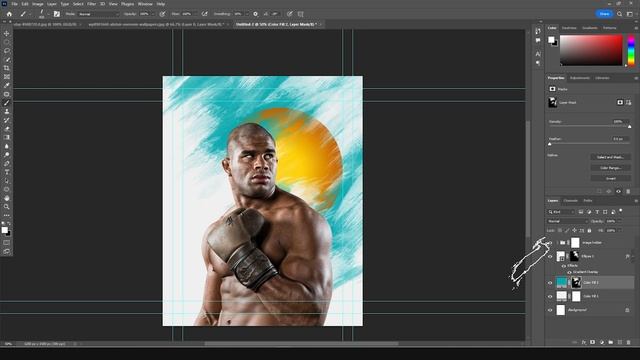This screenshot has width=640, height=360.
Task: Add layer mask from Layers panel bottom
Action: point(593,342)
